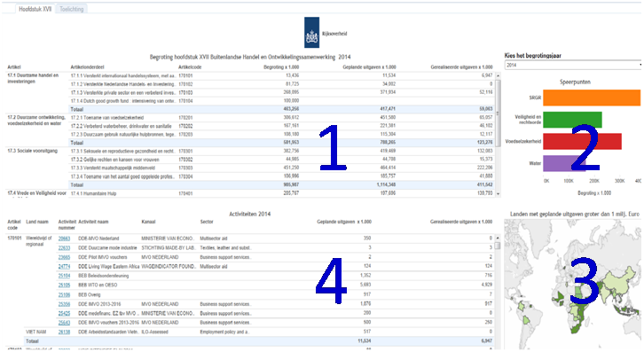Viewport: 644px width, 352px height.
Task: Open the Hoofdstuk XVII tab
Action: [35, 9]
